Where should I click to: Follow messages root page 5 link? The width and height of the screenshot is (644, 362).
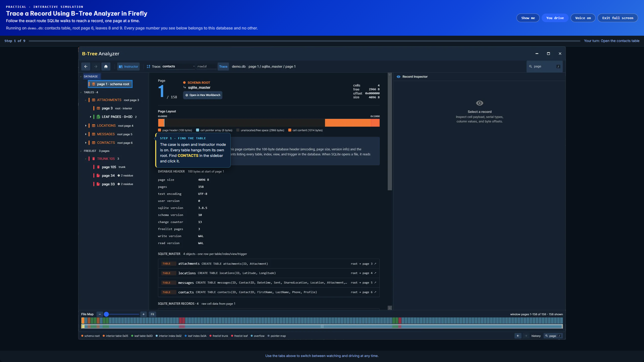(x=363, y=283)
